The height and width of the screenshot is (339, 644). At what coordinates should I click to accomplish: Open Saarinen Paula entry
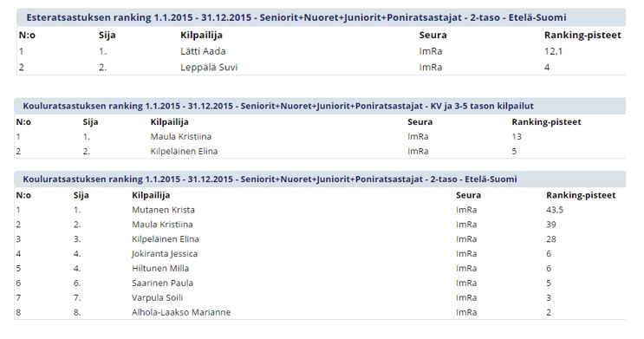(162, 284)
